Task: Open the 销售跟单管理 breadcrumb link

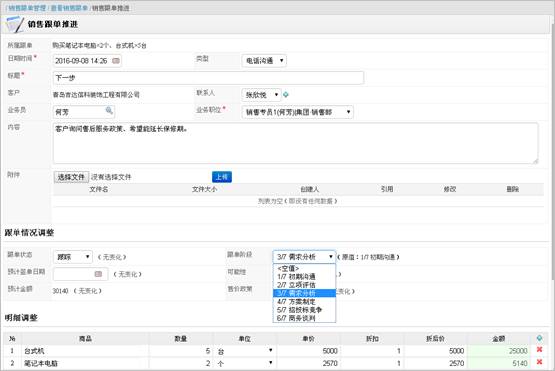Action: pos(27,8)
